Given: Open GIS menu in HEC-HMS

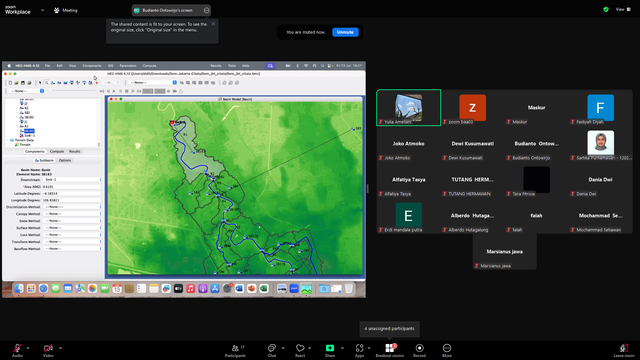Looking at the screenshot, I should point(111,66).
